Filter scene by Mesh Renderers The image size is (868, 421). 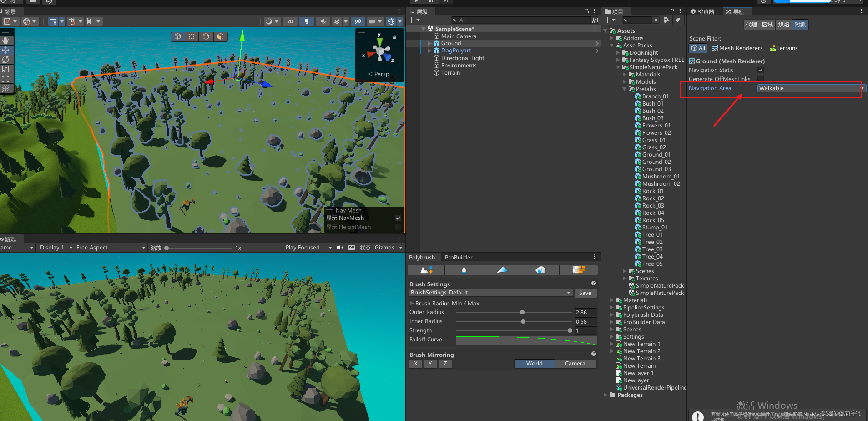point(737,48)
